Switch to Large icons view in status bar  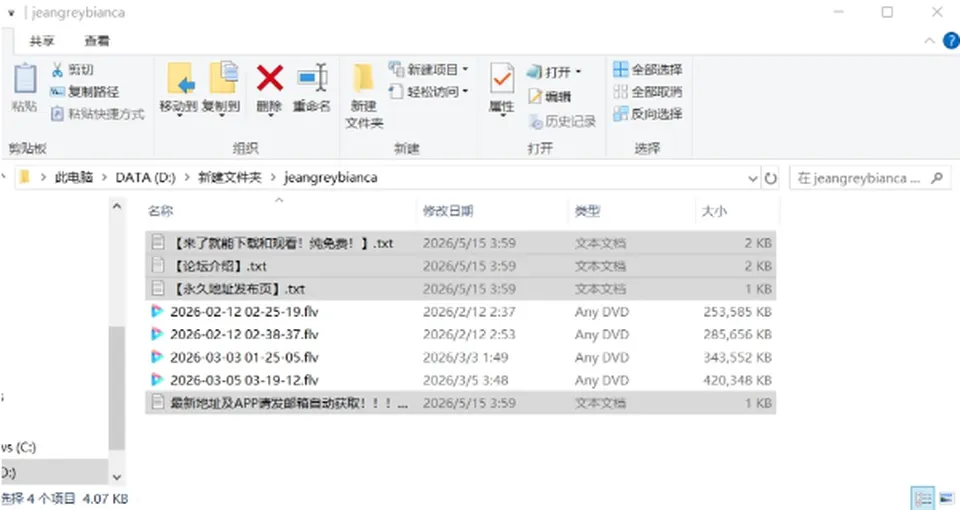tap(947, 497)
